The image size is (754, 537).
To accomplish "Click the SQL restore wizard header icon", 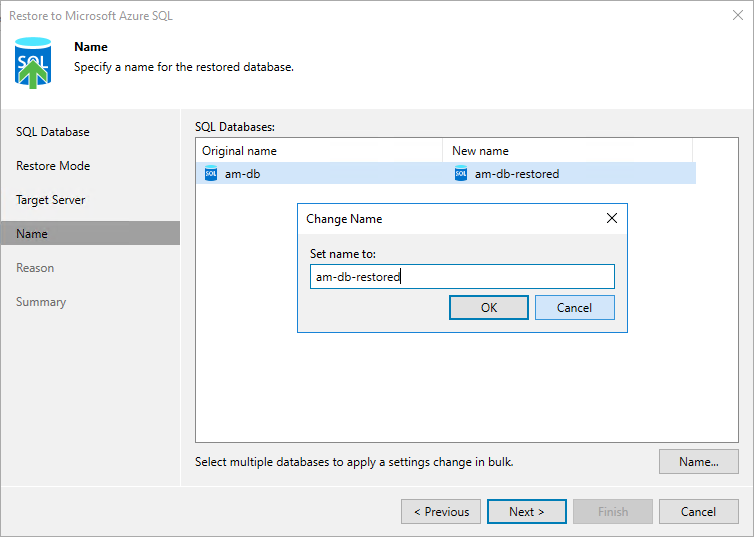I will 33,63.
